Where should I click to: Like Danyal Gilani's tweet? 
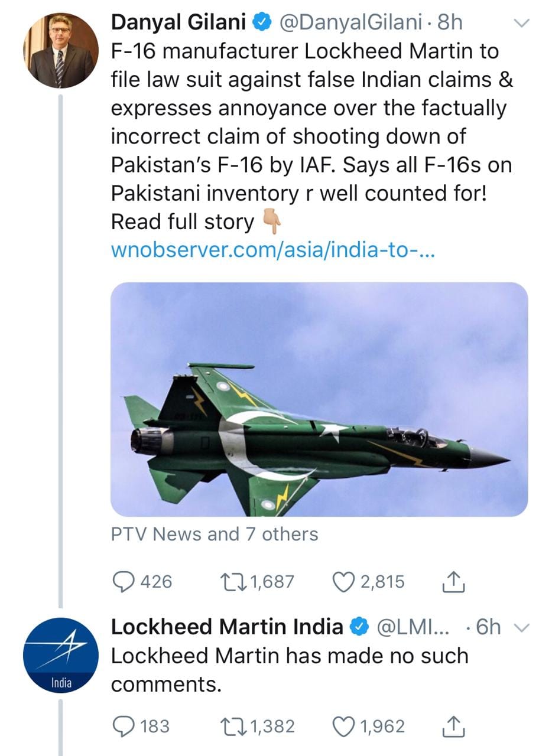point(343,582)
